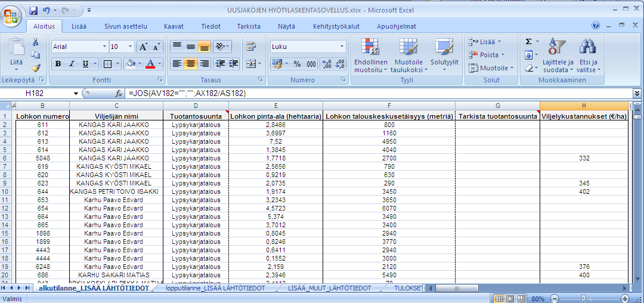This screenshot has width=644, height=303.
Task: Click the Copy icon in Leikepöytä
Action: tap(35, 55)
